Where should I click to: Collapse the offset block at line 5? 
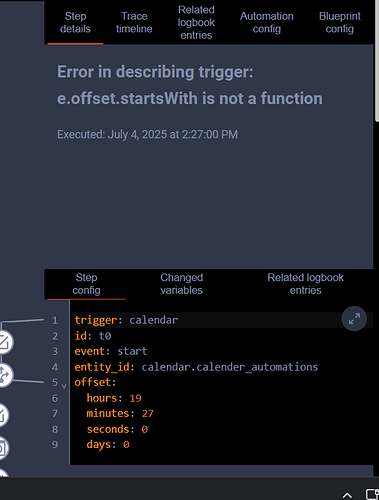[x=64, y=386]
